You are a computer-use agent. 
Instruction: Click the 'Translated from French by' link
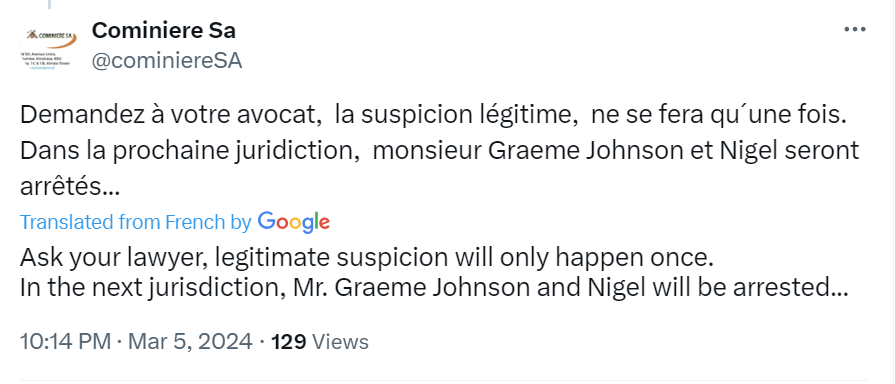[136, 222]
